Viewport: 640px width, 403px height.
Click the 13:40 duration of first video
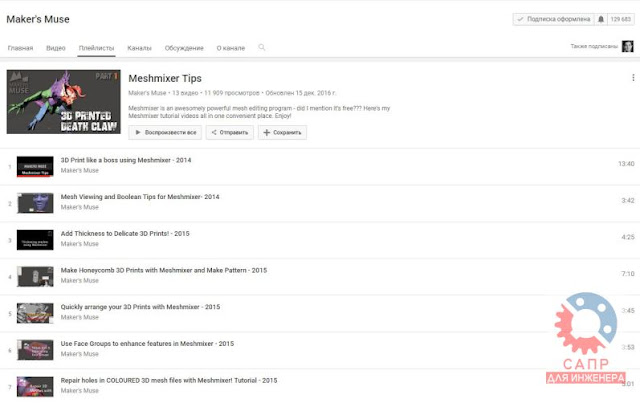click(x=626, y=164)
